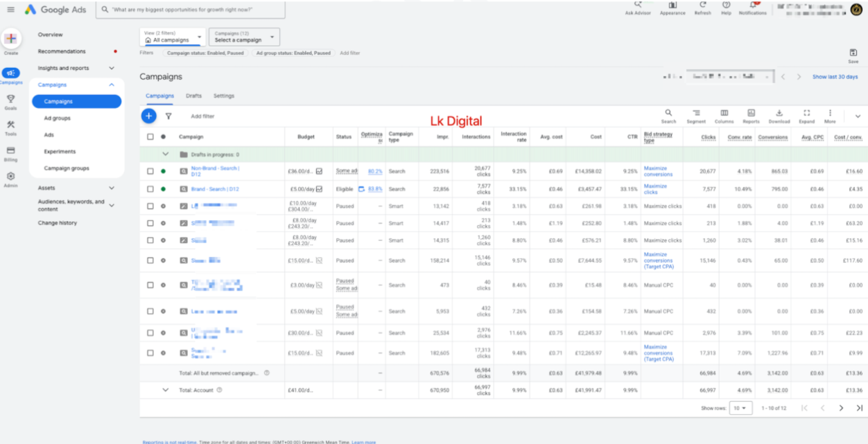Collapse the table toolbar chevron
The image size is (868, 444).
pyautogui.click(x=858, y=116)
